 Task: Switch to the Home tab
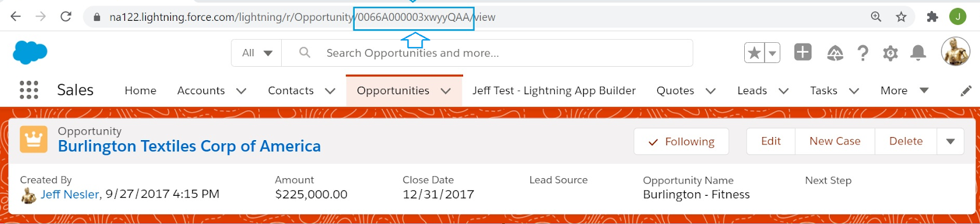140,91
